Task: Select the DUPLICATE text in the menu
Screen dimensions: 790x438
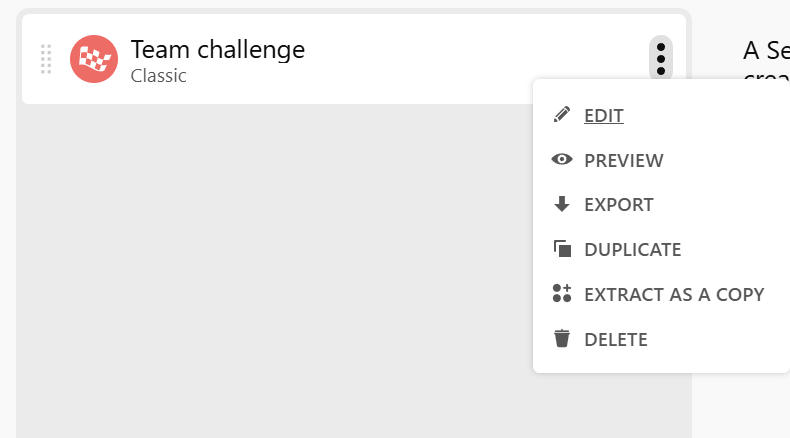Action: [633, 250]
